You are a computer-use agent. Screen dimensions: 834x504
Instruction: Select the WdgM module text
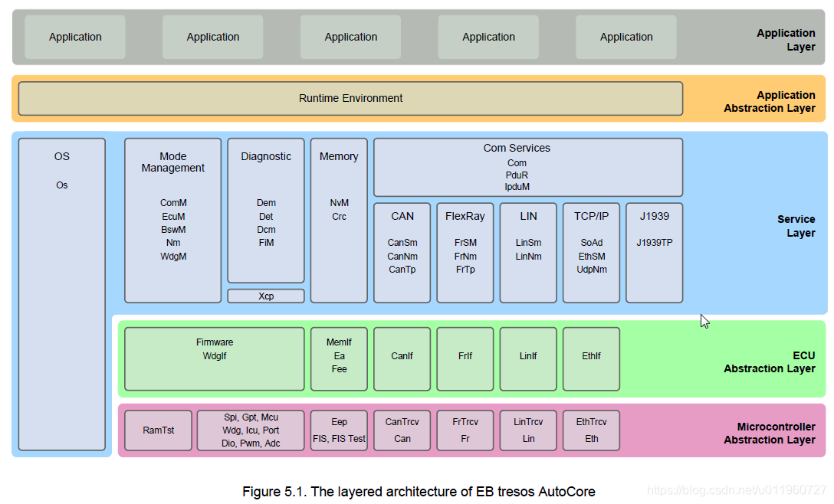click(173, 257)
